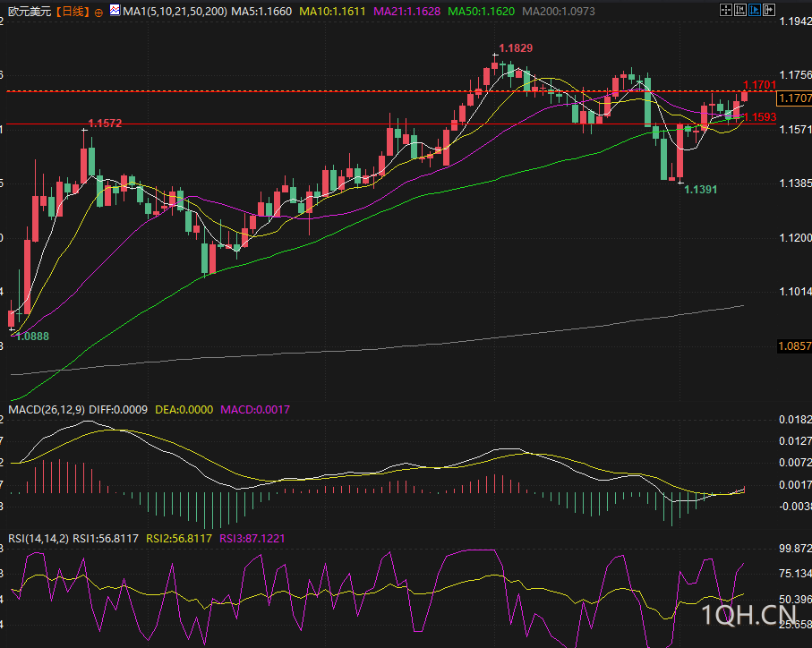Click the current price tag 1.1707
Viewport: 812px width, 648px height.
click(x=794, y=98)
